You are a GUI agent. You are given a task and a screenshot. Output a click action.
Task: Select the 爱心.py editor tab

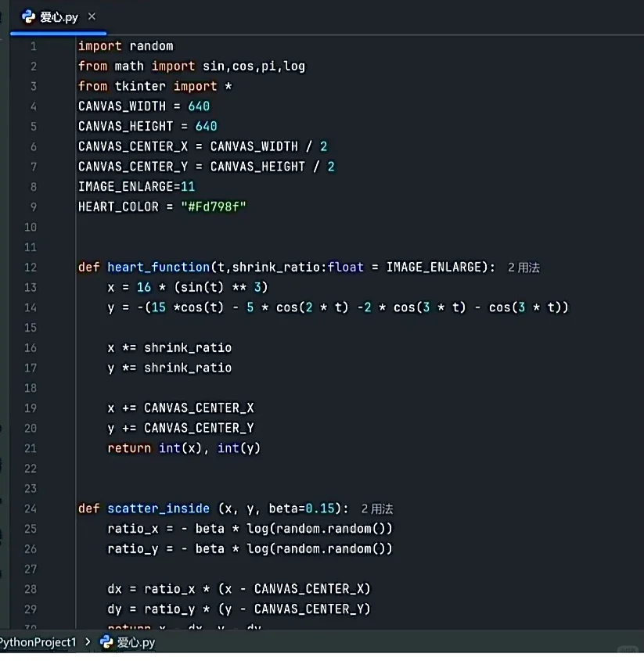click(58, 17)
